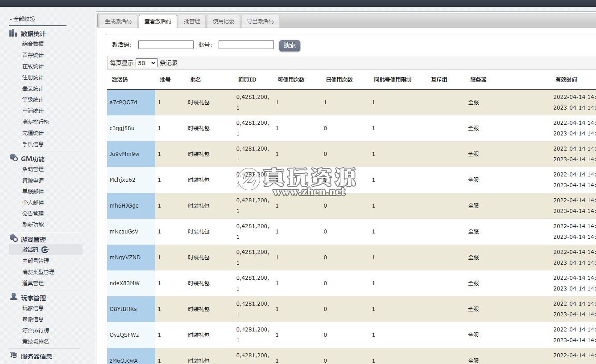
Task: Select activation code OyzQSFWz cell
Action: coord(131,335)
